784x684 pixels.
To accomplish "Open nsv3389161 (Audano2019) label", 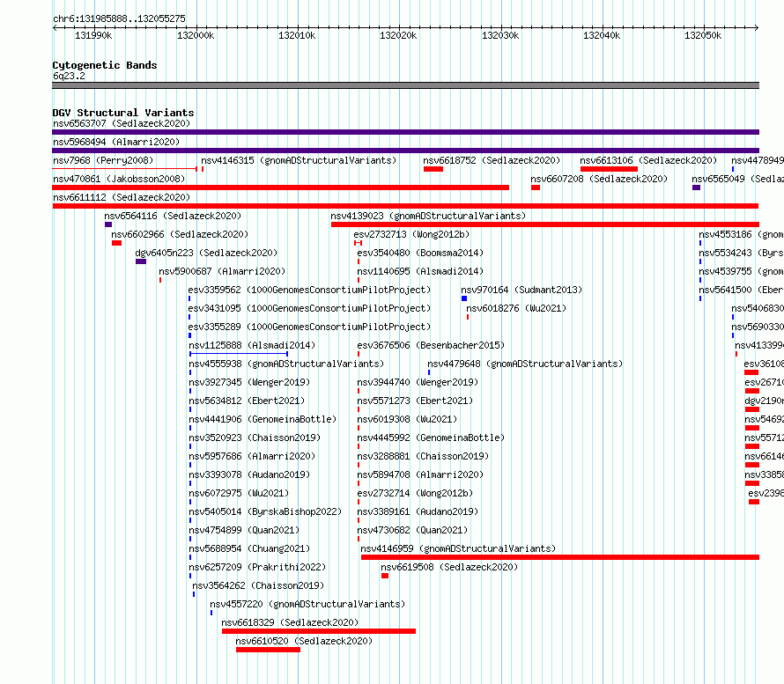I will [x=418, y=511].
